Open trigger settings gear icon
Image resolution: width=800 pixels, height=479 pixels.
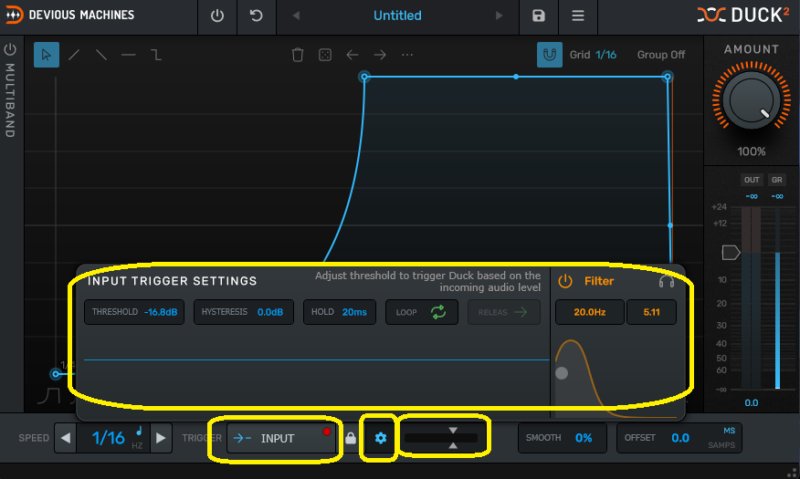(x=379, y=438)
